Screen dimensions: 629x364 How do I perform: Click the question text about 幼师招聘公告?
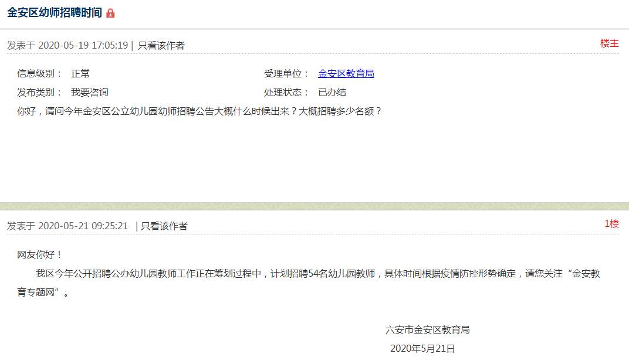click(x=199, y=110)
